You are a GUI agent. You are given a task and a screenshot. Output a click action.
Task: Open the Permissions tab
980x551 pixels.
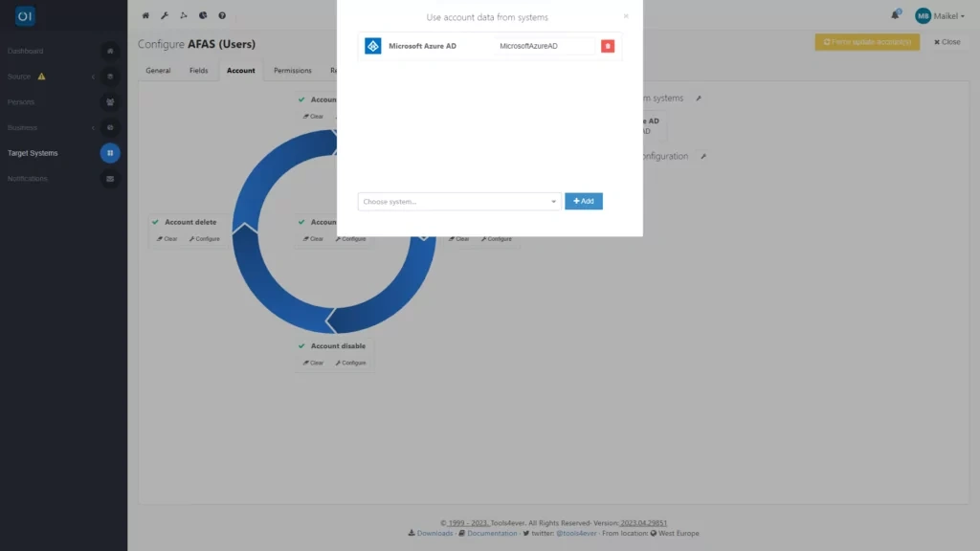pyautogui.click(x=292, y=70)
